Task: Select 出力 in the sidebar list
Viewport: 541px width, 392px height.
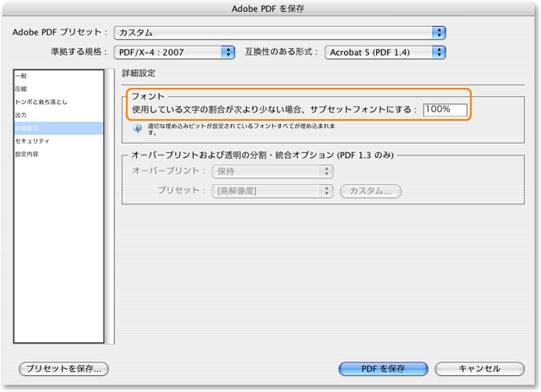Action: click(x=20, y=115)
